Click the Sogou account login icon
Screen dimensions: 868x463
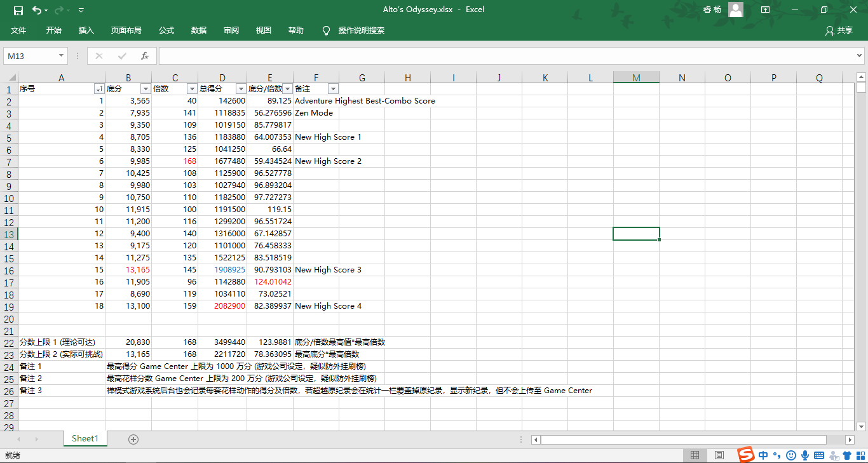tap(833, 455)
